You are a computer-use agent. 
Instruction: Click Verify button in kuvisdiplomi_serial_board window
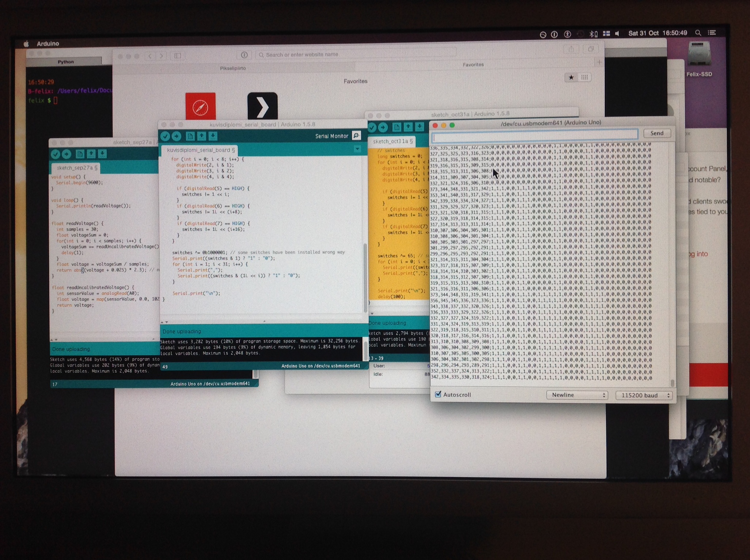[x=165, y=136]
